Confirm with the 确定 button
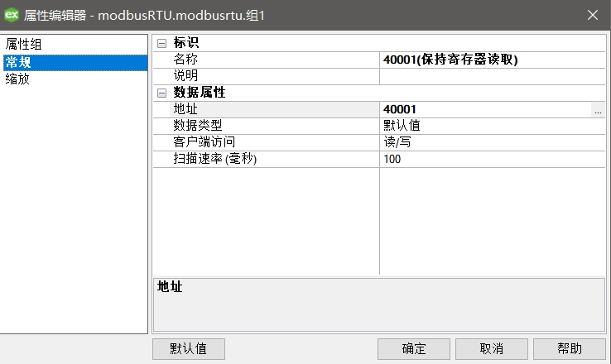 pyautogui.click(x=414, y=349)
